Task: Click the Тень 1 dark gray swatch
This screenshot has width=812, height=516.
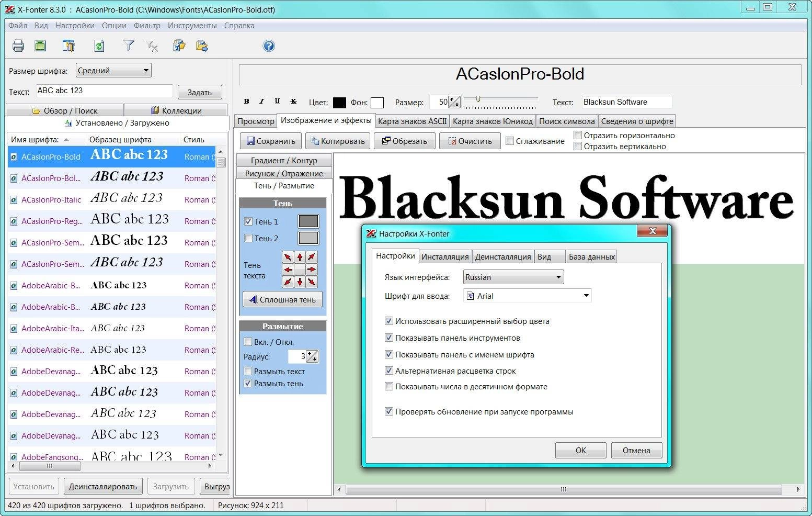Action: coord(308,221)
